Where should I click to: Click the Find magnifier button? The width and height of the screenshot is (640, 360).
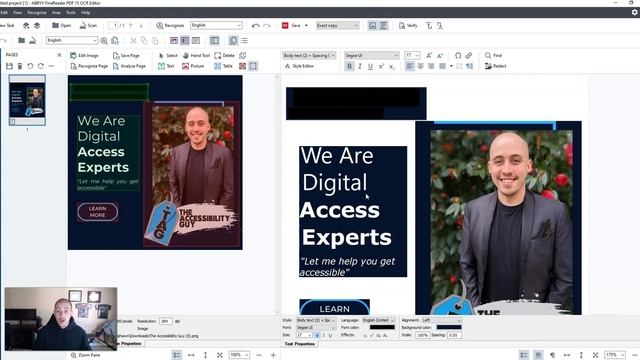pyautogui.click(x=493, y=55)
